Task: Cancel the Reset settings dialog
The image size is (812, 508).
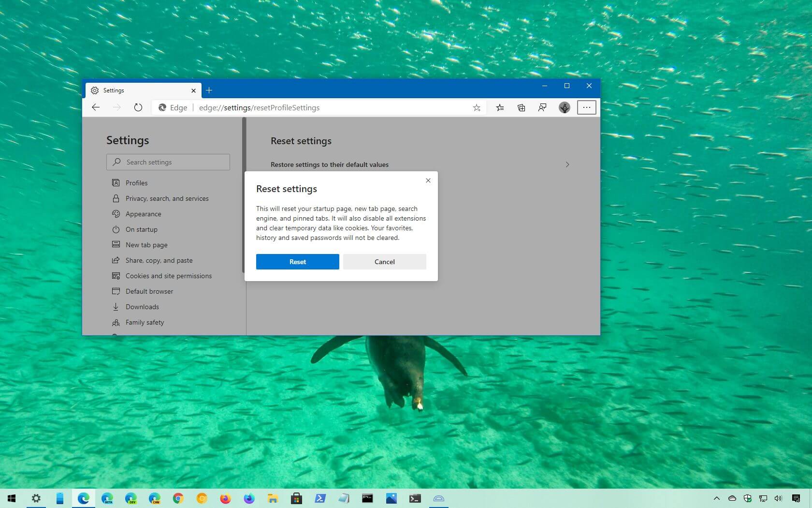Action: pos(384,262)
